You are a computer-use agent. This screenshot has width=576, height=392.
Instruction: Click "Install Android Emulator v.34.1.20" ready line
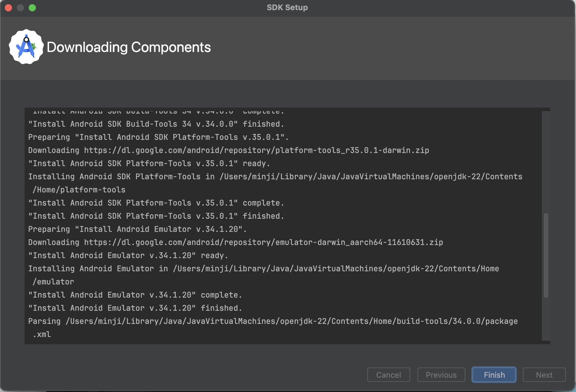coord(128,255)
